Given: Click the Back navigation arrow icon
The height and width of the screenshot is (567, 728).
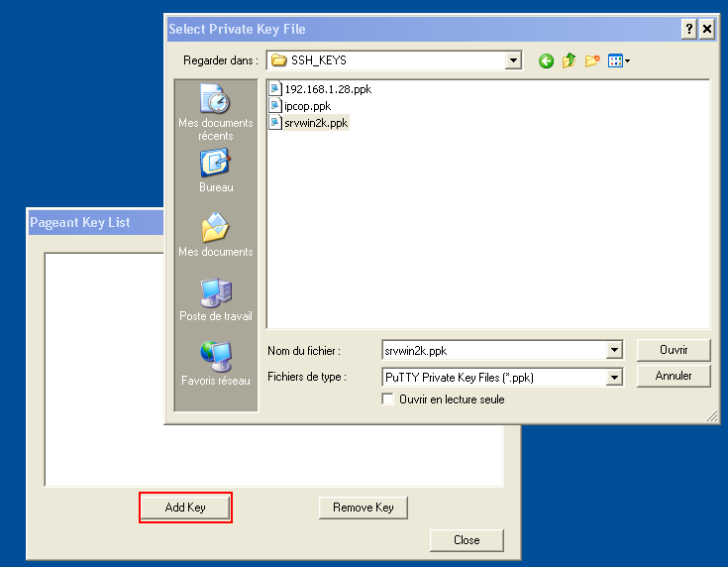Looking at the screenshot, I should click(x=546, y=61).
